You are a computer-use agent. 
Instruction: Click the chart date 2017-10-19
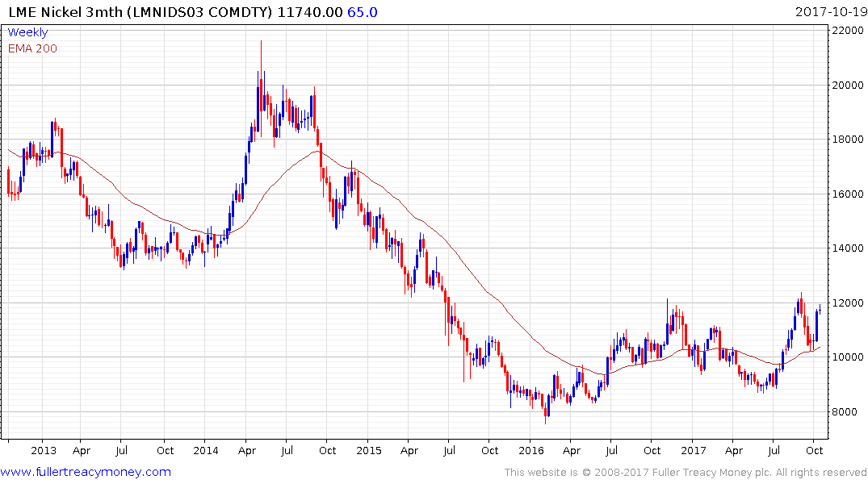pyautogui.click(x=830, y=12)
